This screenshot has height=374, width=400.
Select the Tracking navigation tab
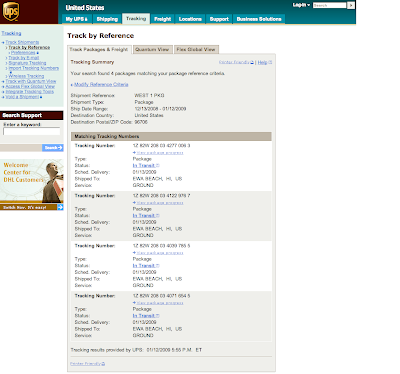pos(136,19)
